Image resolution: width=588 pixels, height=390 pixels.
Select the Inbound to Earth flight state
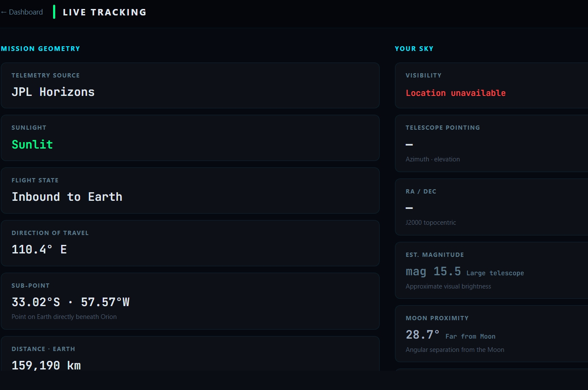pos(67,197)
